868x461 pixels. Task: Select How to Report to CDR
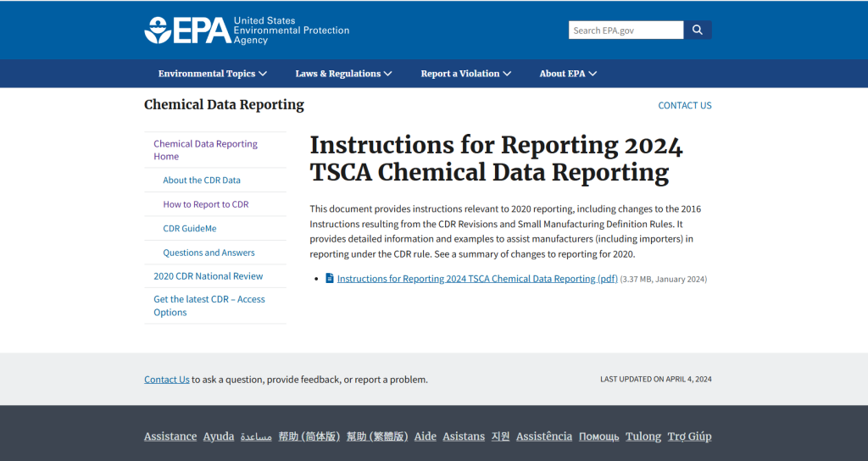(x=206, y=204)
